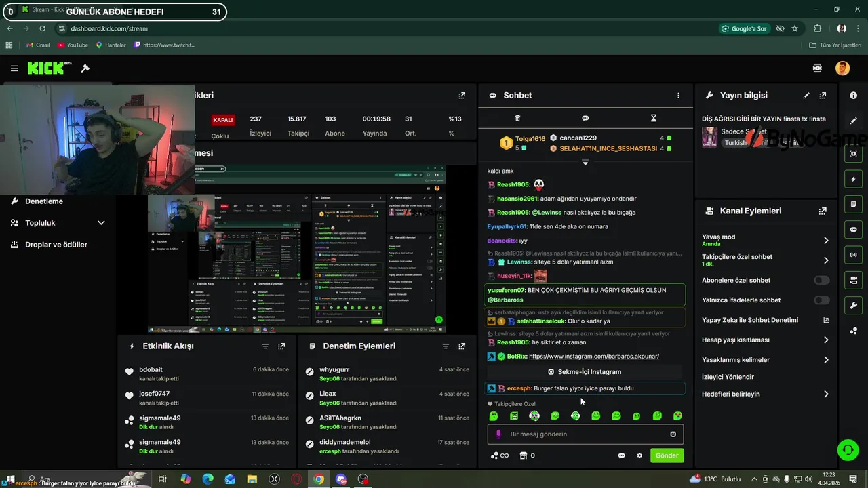Expand Yasaklanmış kelimeler option
868x488 pixels.
[x=826, y=360]
